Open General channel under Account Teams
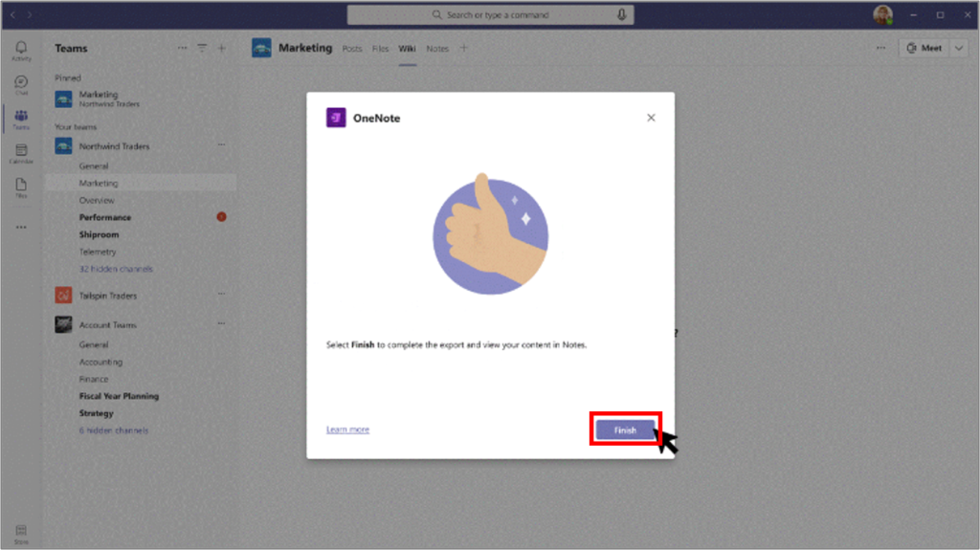The height and width of the screenshot is (550, 980). 94,345
